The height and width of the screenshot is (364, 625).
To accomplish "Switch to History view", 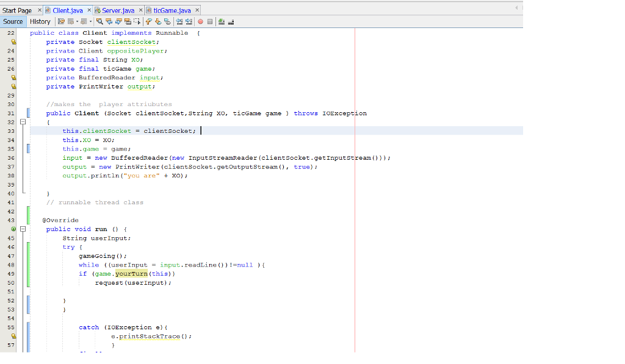I will coord(40,21).
